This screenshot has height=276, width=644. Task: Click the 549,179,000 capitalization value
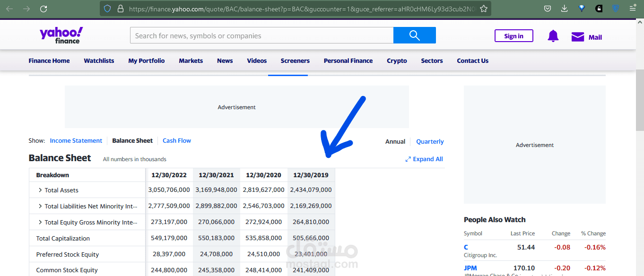pos(169,238)
